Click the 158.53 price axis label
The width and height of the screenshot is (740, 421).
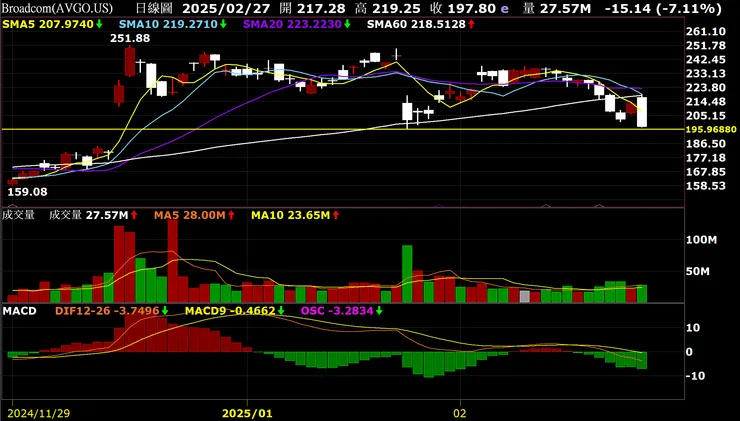point(705,185)
